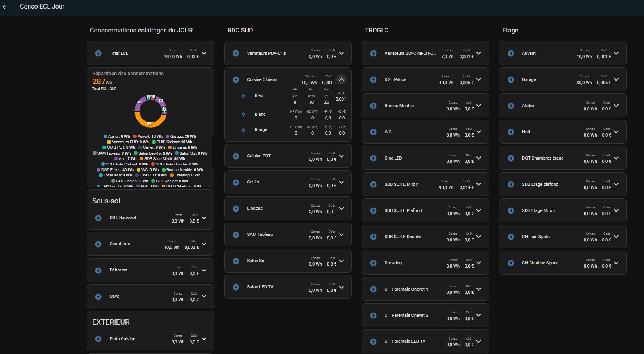644x354 pixels.
Task: Click the flash icon next to Bleu
Action: coord(243,96)
